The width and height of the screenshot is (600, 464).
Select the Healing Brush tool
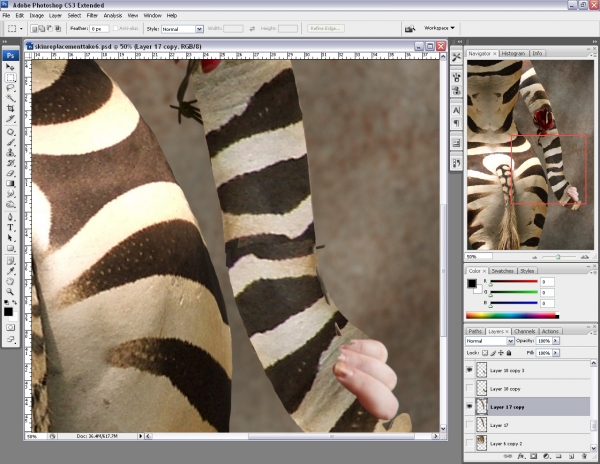(10, 132)
